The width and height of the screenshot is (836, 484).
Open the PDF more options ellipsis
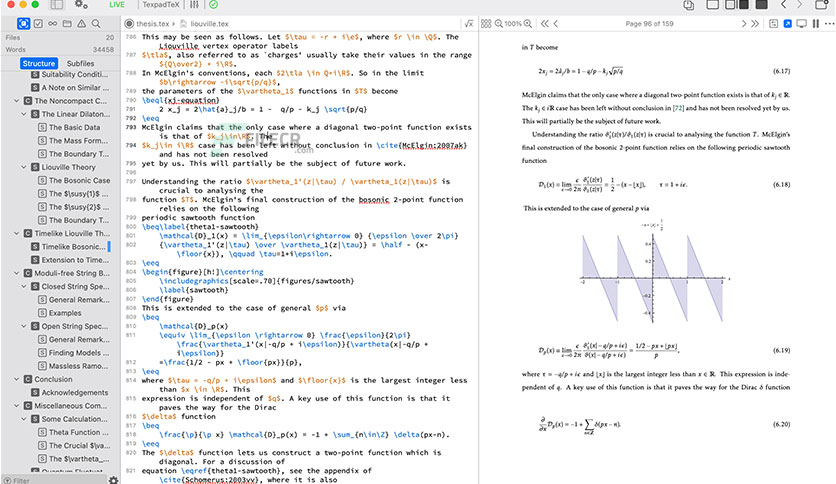coord(829,23)
